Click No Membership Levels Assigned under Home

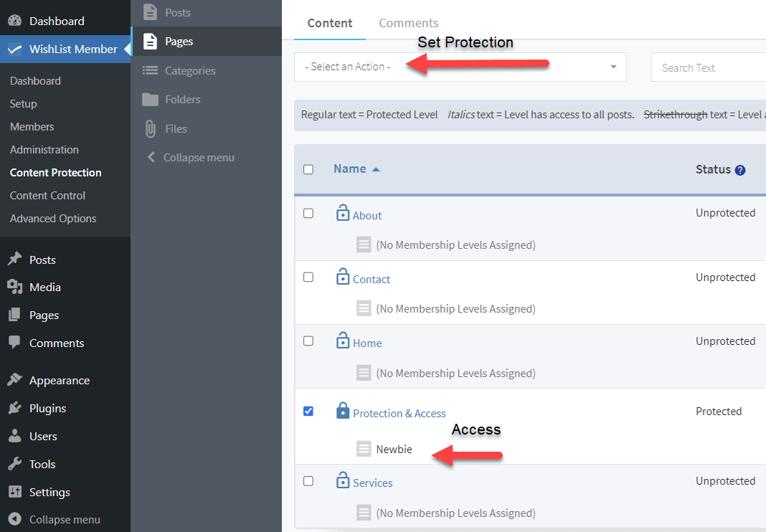(455, 374)
